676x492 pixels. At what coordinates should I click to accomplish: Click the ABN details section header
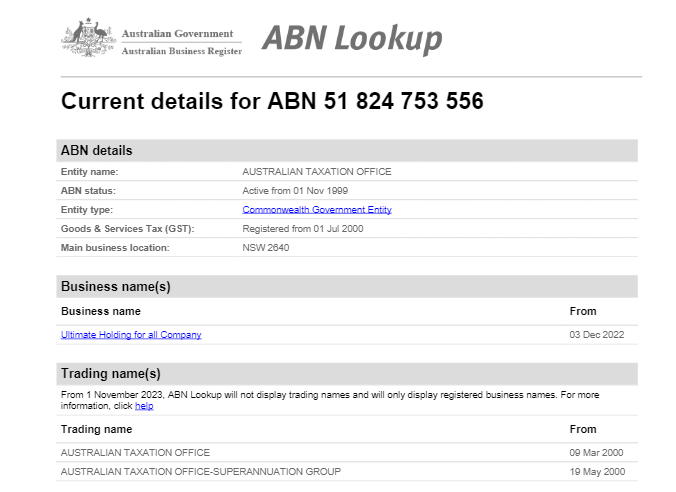(x=347, y=150)
